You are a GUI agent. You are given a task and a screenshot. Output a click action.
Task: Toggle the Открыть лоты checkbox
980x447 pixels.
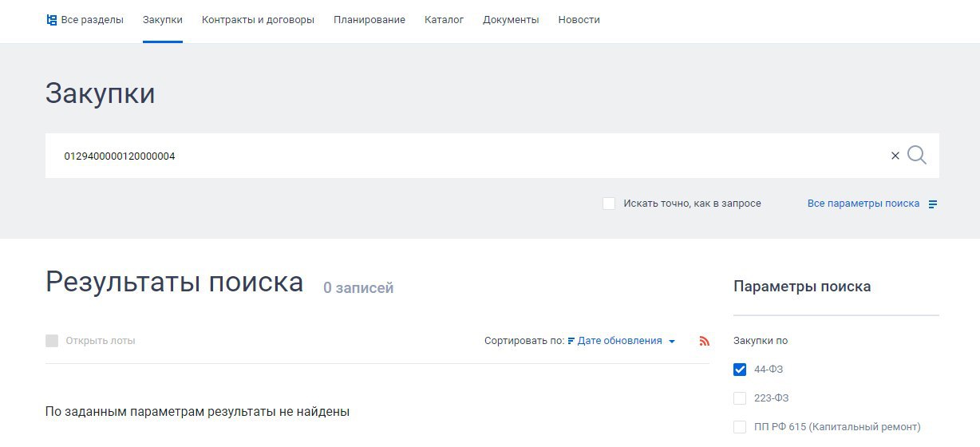52,341
